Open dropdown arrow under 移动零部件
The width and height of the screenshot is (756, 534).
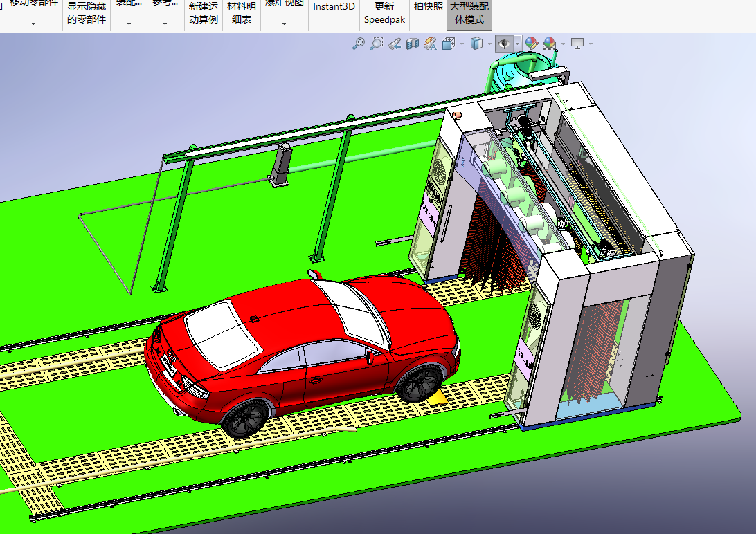(33, 24)
